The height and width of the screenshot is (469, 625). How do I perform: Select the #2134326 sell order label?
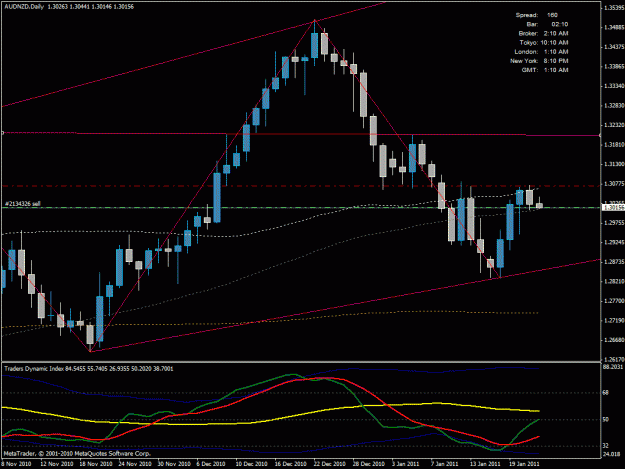coord(22,204)
